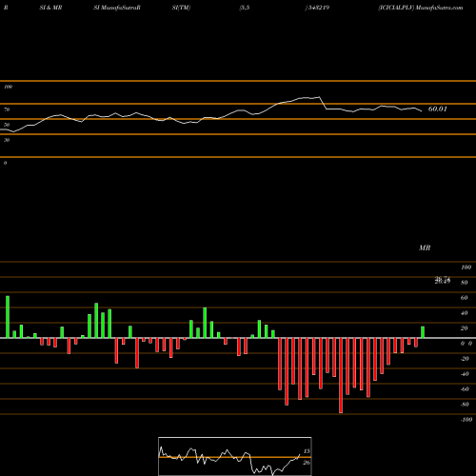Viewport: 476px width, 476px height.
Task: Open the mini overview chart thumbnail
Action: click(x=235, y=456)
